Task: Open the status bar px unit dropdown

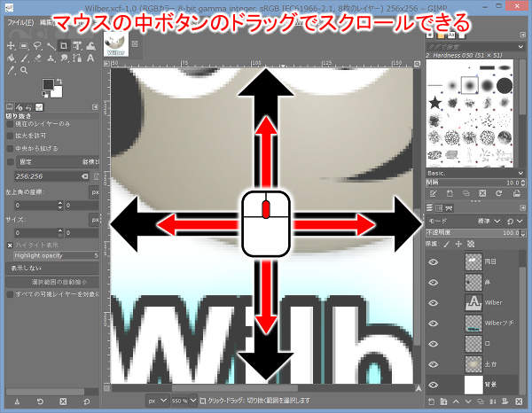Action: (x=158, y=401)
